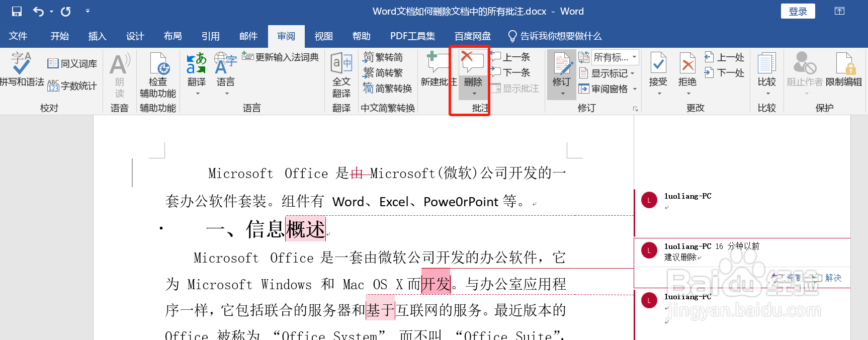Switch to the 邮件 tab
Viewport: 868px width, 340px height.
pyautogui.click(x=248, y=36)
